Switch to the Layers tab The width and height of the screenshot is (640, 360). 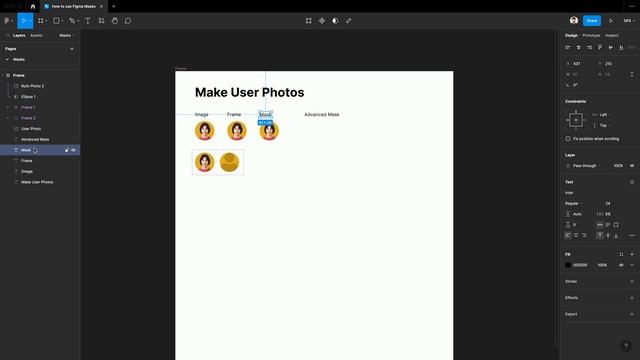point(19,36)
